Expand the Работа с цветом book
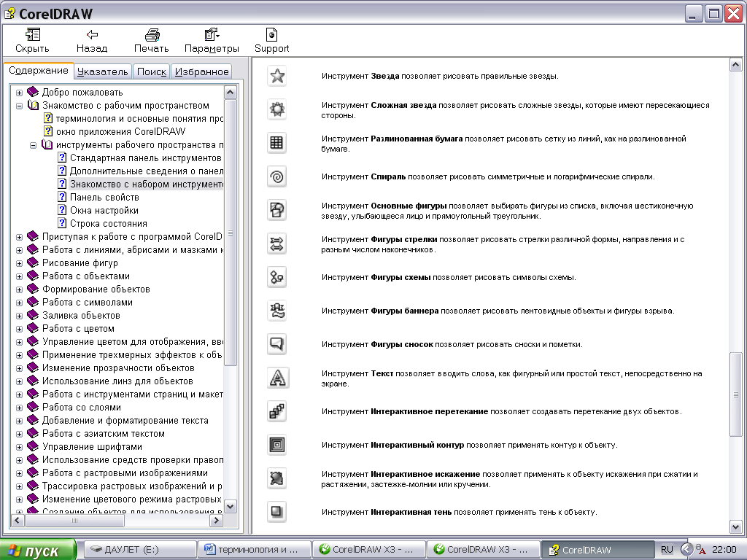The width and height of the screenshot is (747, 560). (19, 329)
